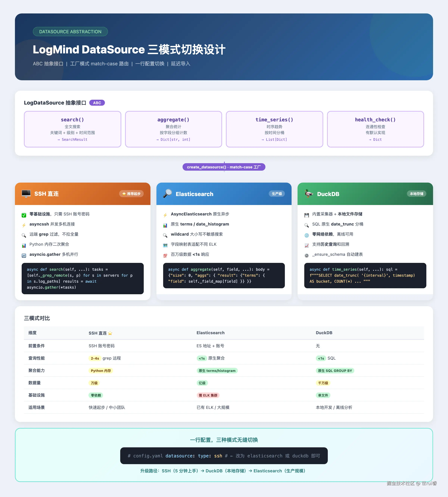Select the health_check() method card

pos(375,129)
